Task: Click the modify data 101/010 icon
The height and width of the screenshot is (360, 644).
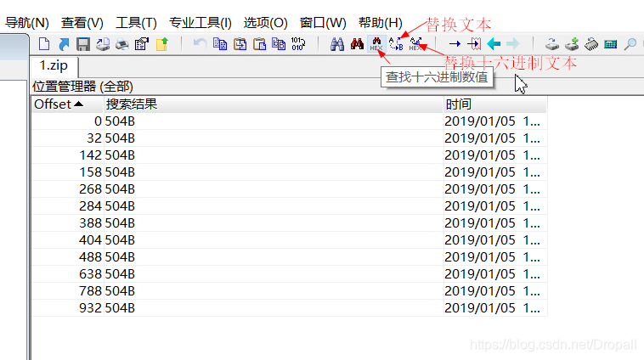Action: tap(298, 43)
